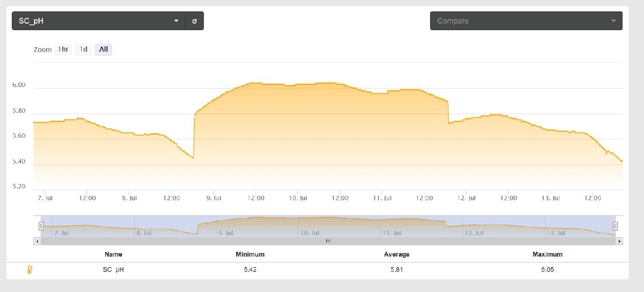Click the 9. Jul label on chart axis
Image resolution: width=644 pixels, height=292 pixels.
(214, 198)
